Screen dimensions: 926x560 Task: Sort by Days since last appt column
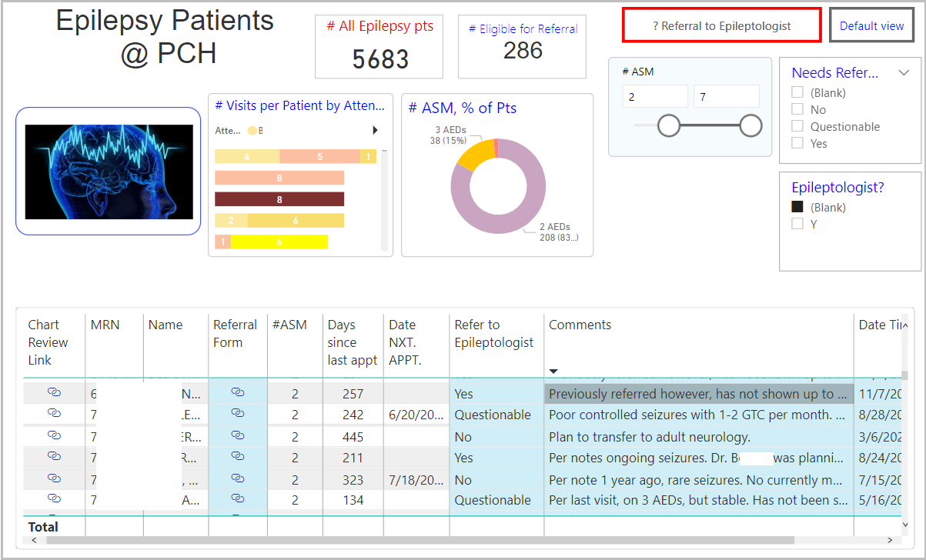pos(352,342)
